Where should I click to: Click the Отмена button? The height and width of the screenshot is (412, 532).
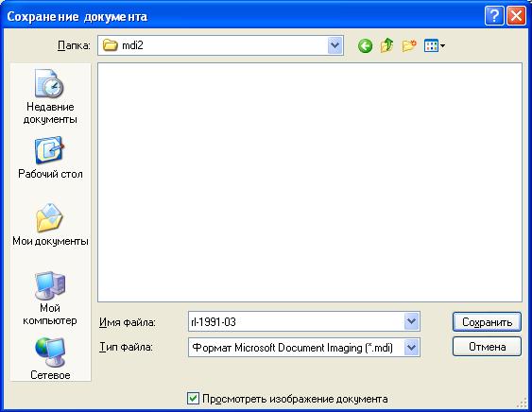[x=487, y=347]
